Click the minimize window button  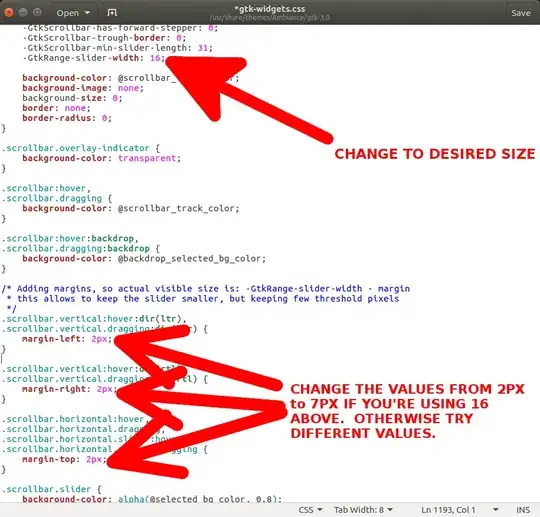(23, 13)
